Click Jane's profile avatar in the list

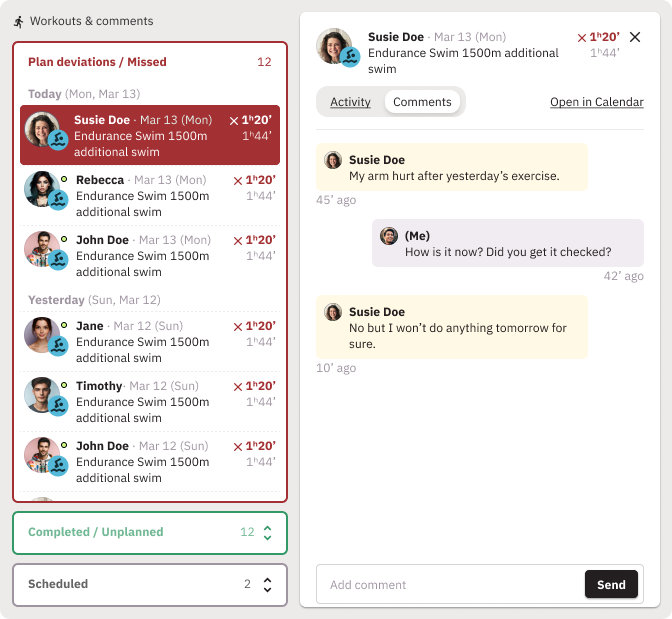[42, 334]
